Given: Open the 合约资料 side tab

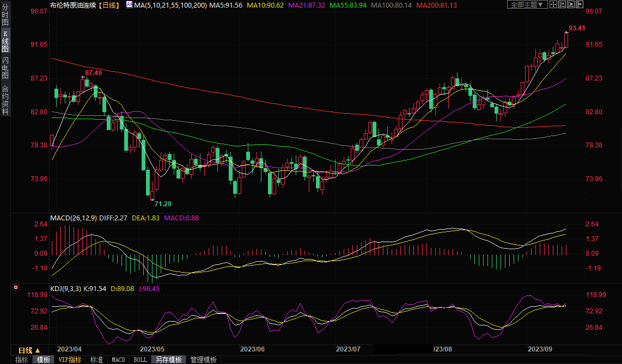Looking at the screenshot, I should [5, 100].
